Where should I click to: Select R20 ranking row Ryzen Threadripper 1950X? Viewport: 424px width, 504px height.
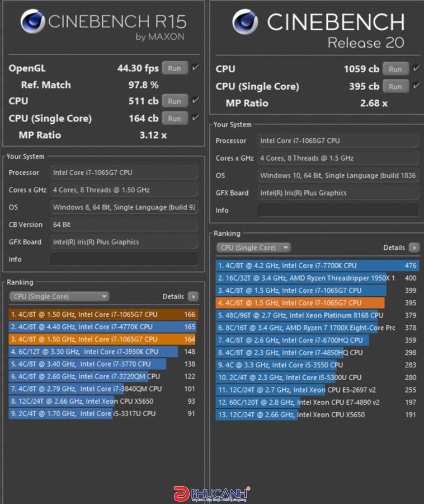(x=317, y=278)
